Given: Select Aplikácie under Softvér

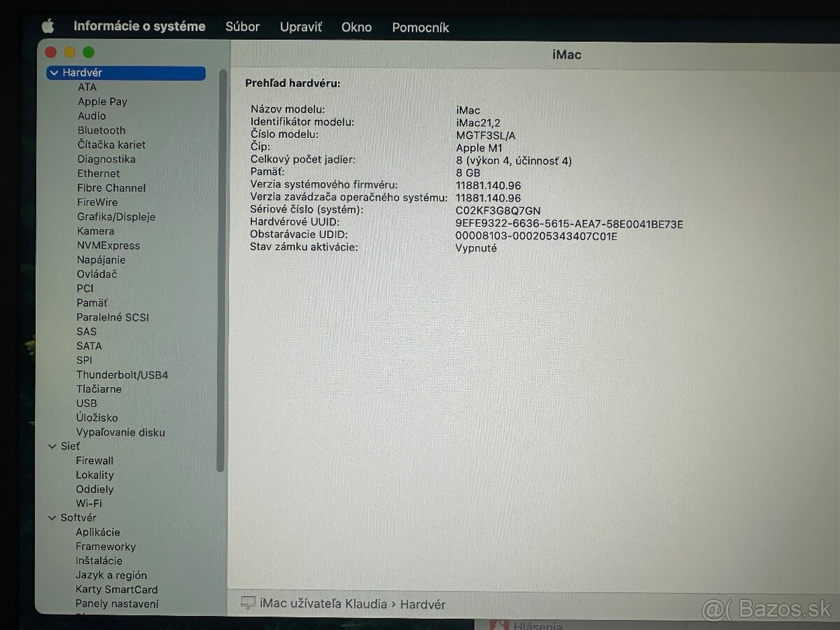Looking at the screenshot, I should click(x=97, y=532).
